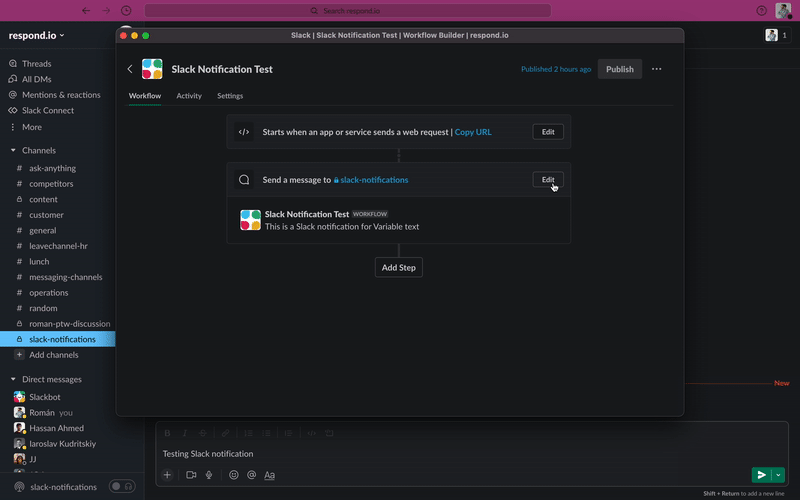Click the Published 2 hours ago link

[556, 69]
